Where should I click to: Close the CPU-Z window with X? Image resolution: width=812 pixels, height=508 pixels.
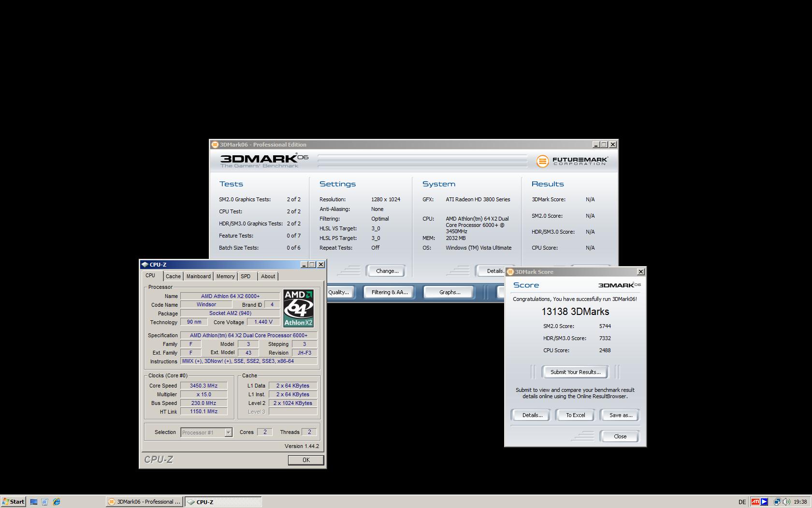tap(321, 265)
